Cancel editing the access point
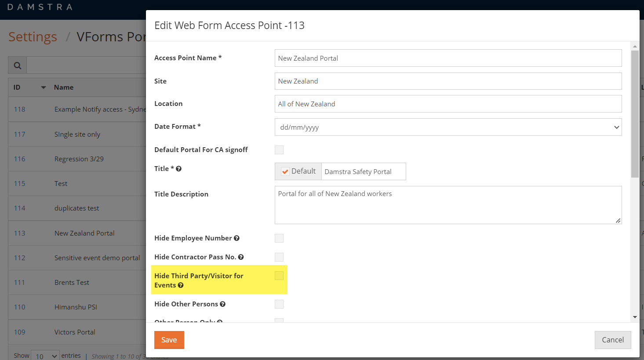The image size is (644, 360). click(613, 340)
